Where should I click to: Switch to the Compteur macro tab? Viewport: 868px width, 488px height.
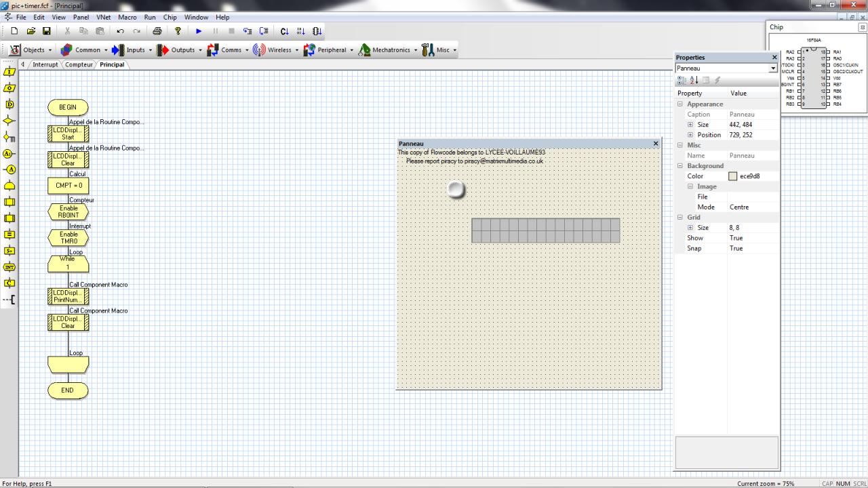click(79, 65)
